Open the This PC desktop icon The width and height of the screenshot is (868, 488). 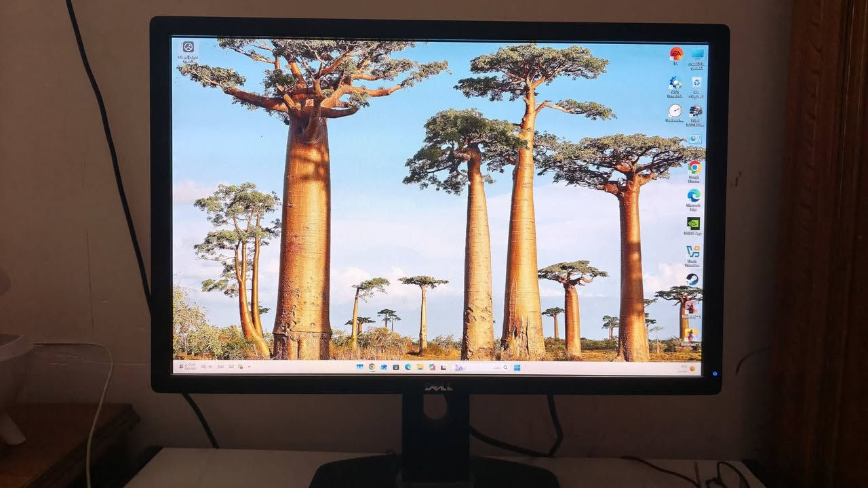(697, 54)
